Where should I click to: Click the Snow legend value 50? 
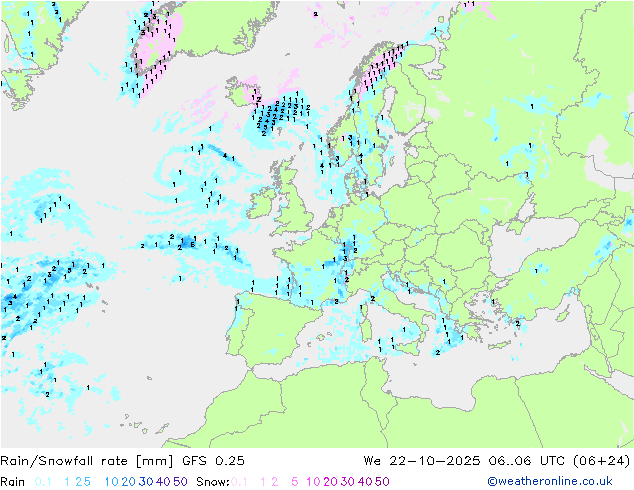point(382,482)
